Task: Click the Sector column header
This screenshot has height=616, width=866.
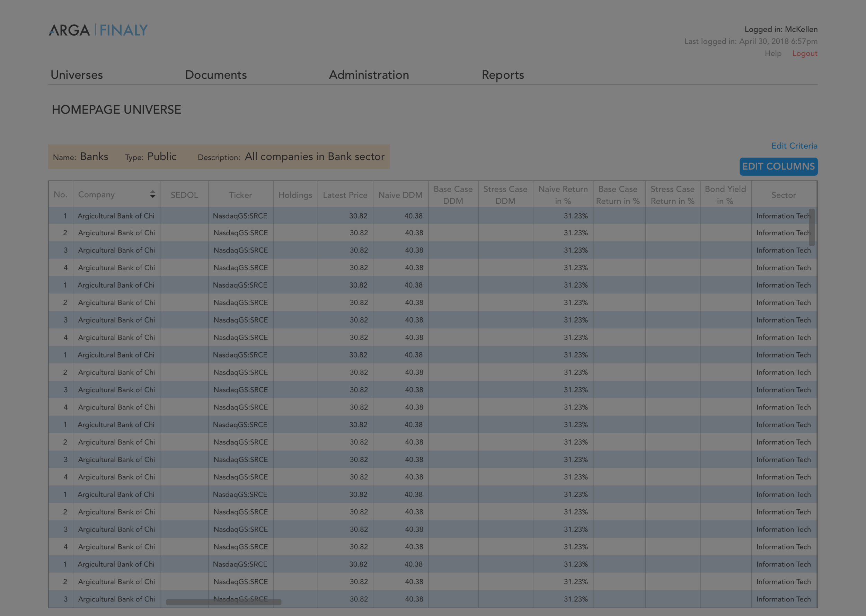Action: (x=784, y=195)
